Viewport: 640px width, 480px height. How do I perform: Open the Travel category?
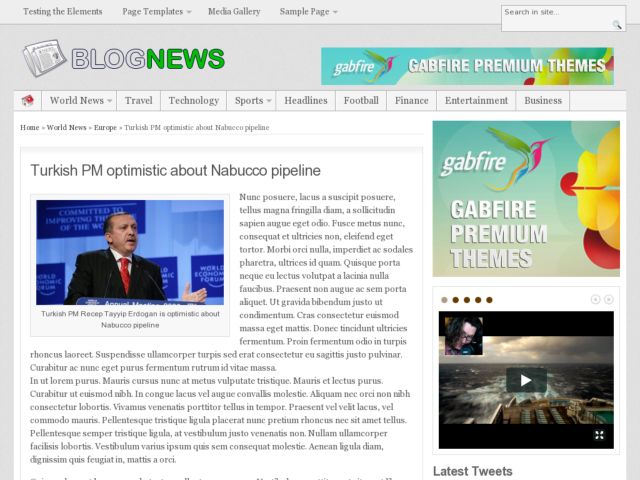coord(139,100)
